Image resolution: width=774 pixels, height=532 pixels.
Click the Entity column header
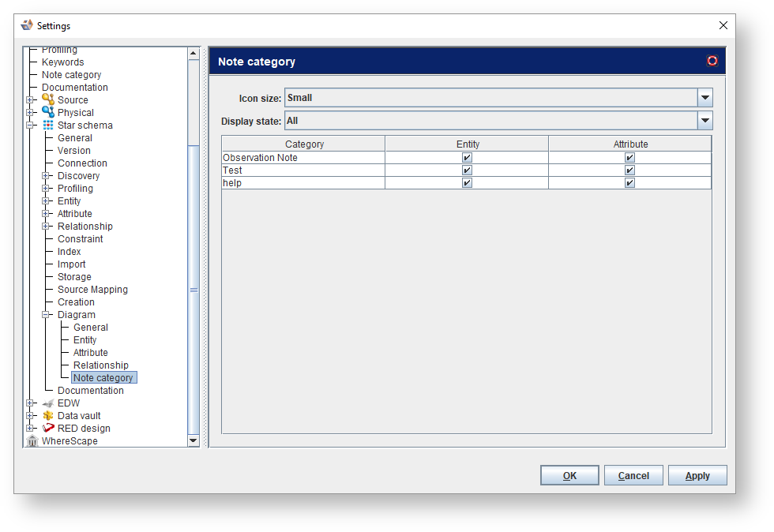[467, 144]
